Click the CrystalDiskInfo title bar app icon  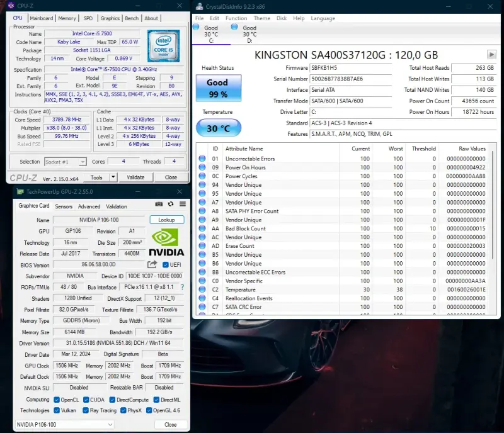pos(199,6)
